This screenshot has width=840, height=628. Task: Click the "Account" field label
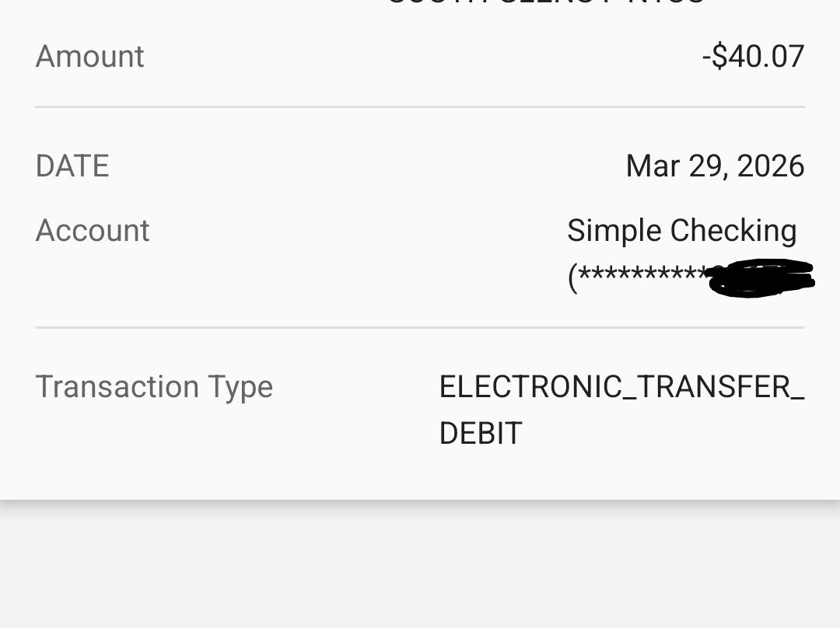92,231
